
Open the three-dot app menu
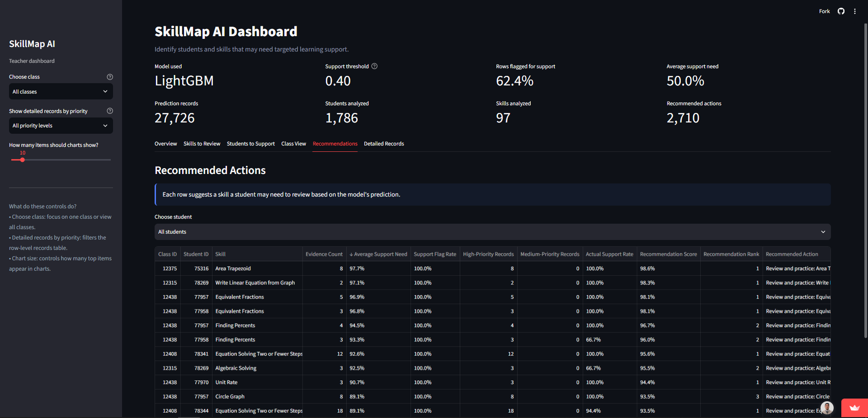[855, 11]
